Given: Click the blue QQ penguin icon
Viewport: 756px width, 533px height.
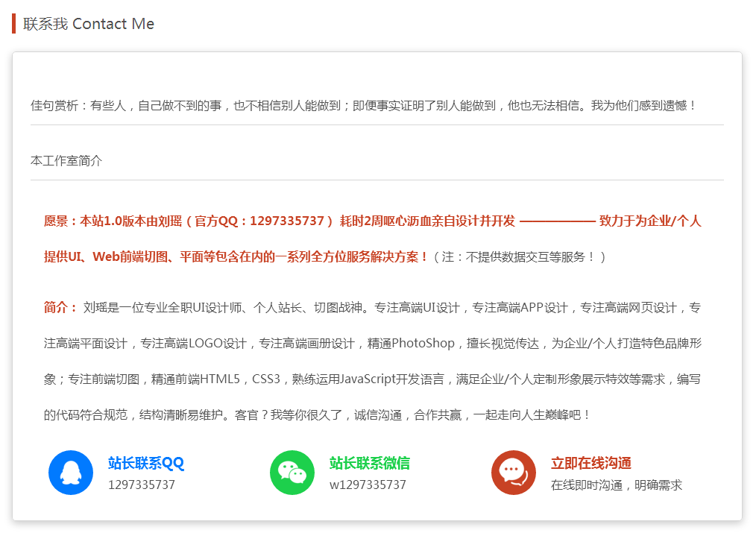Looking at the screenshot, I should 70,473.
